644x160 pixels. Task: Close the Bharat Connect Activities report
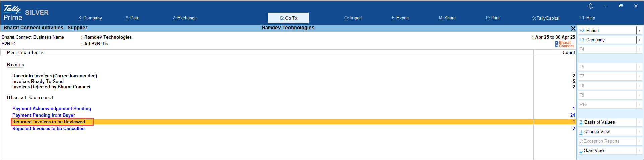point(573,28)
